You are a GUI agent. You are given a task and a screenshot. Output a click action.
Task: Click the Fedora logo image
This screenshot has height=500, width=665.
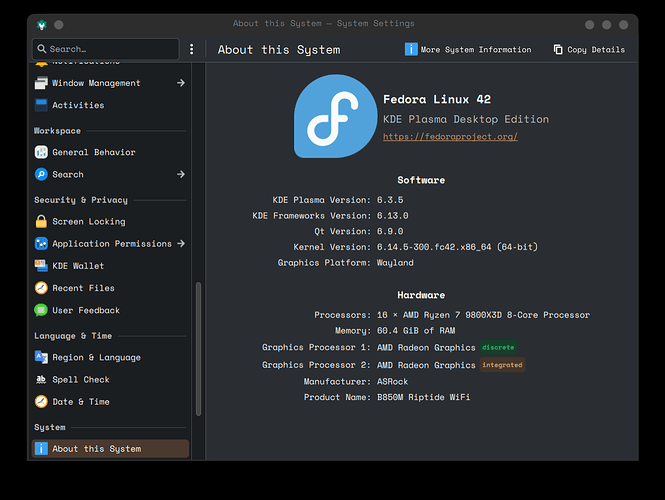point(335,116)
